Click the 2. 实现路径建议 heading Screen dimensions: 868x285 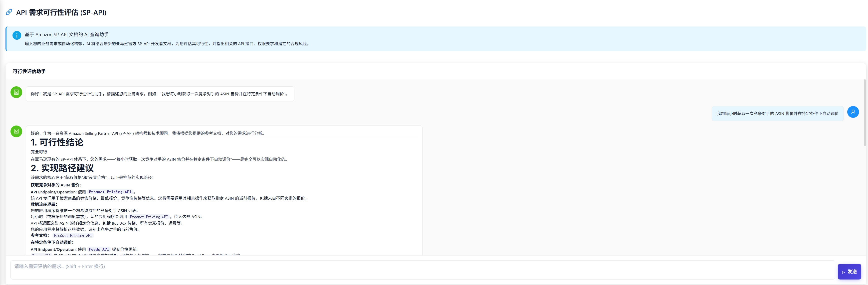pyautogui.click(x=62, y=168)
